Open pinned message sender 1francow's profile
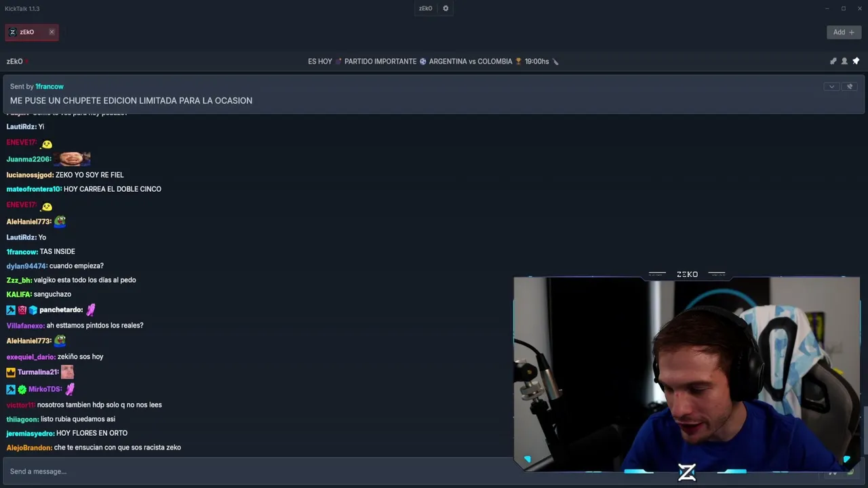The height and width of the screenshot is (488, 868). pos(50,87)
